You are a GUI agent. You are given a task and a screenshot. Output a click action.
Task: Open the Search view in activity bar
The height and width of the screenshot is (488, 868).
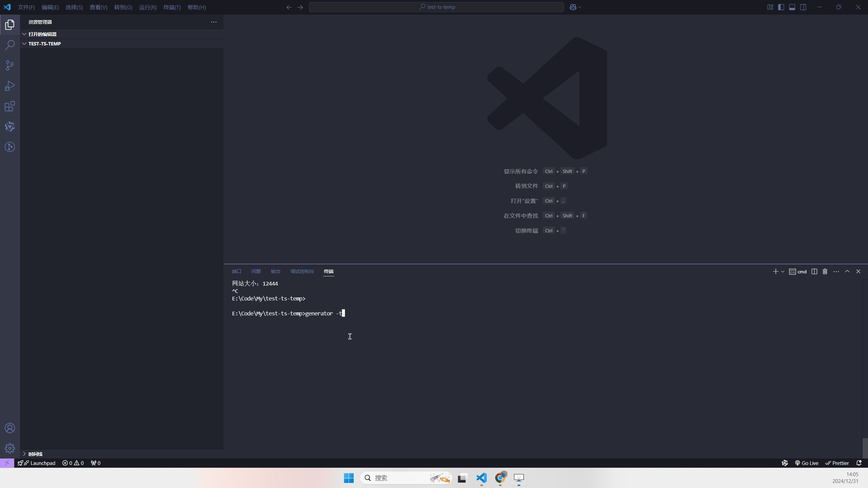point(10,45)
